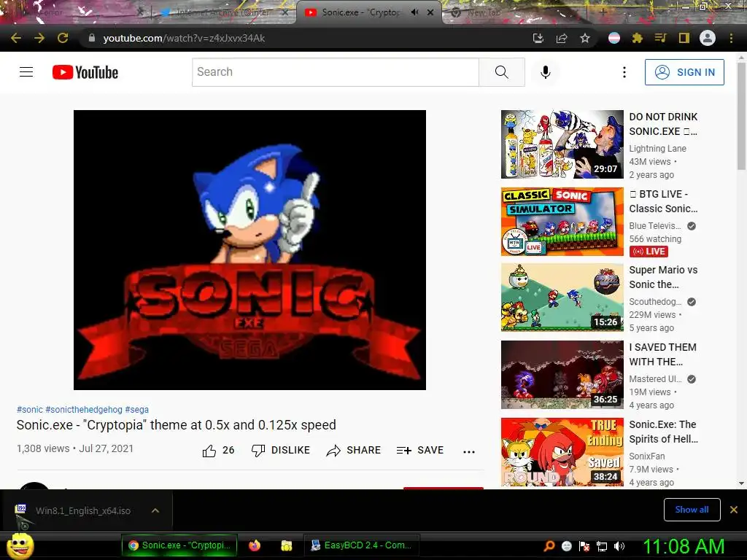Mute the Sonic.exe tab audio icon
Image resolution: width=747 pixels, height=560 pixels.
(x=414, y=12)
